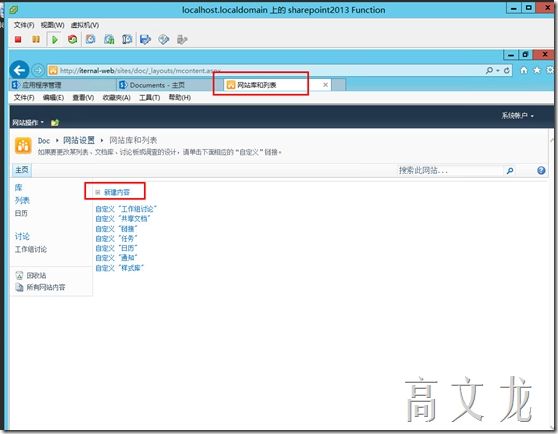The height and width of the screenshot is (434, 558).
Task: Click the browser home icon
Action: [x=524, y=70]
